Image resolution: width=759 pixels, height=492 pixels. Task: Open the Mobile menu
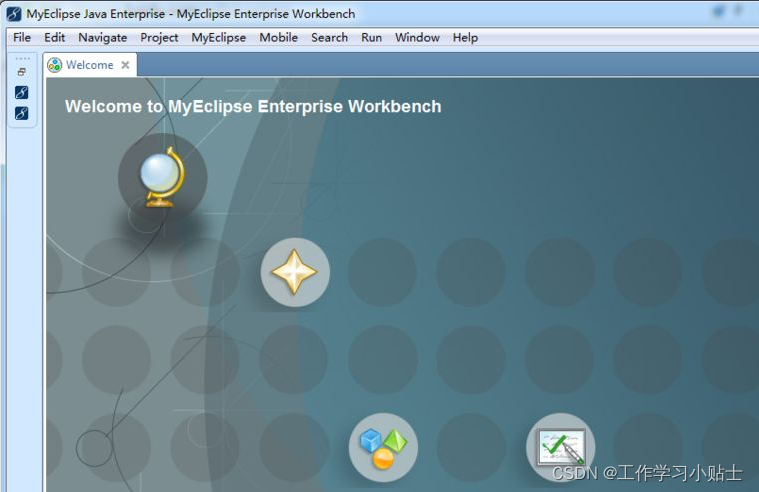click(278, 38)
